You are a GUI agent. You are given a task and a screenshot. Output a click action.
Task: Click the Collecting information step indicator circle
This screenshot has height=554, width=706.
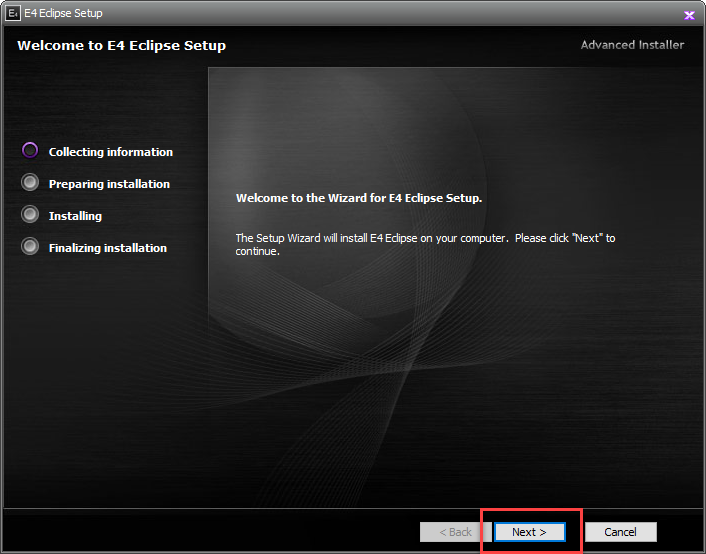(30, 150)
